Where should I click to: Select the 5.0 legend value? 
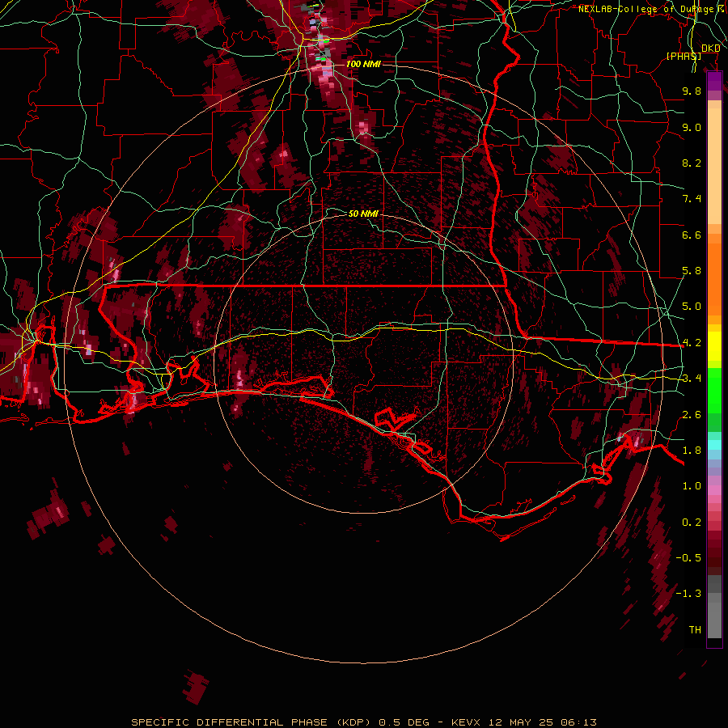point(692,307)
